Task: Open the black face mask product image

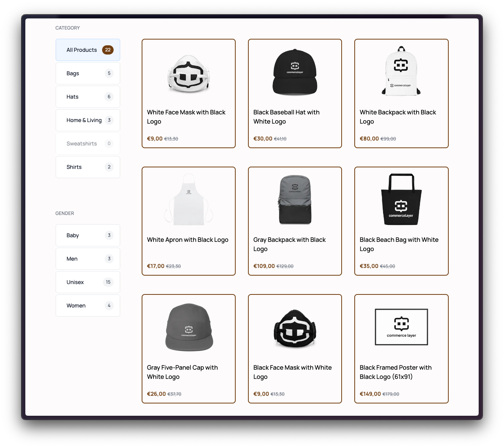Action: pyautogui.click(x=295, y=328)
